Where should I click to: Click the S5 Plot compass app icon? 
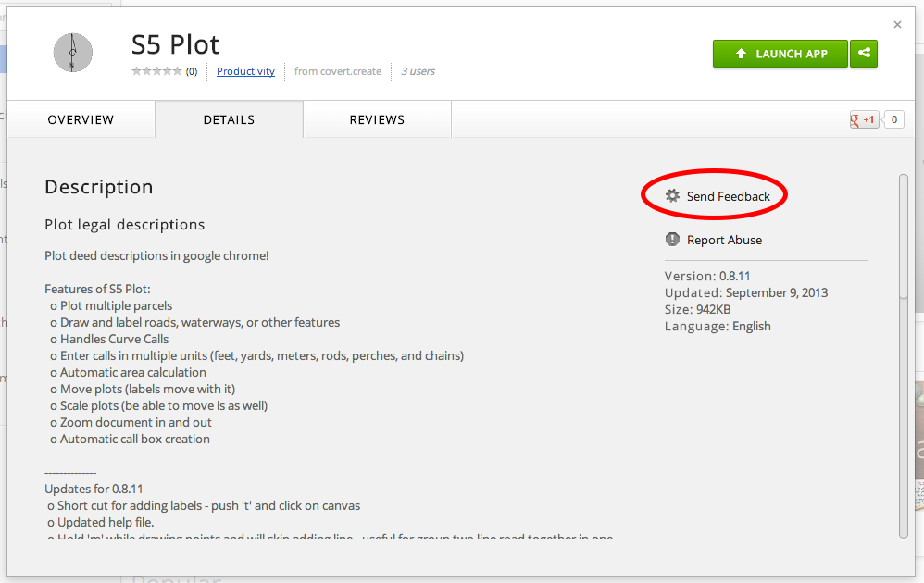72,53
